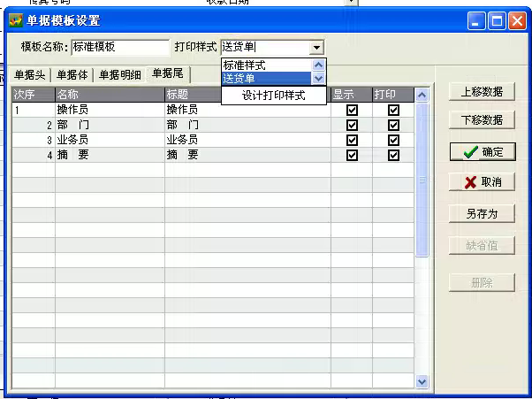Maximize the 单据模板设置 window
This screenshot has height=399, width=532.
point(497,21)
